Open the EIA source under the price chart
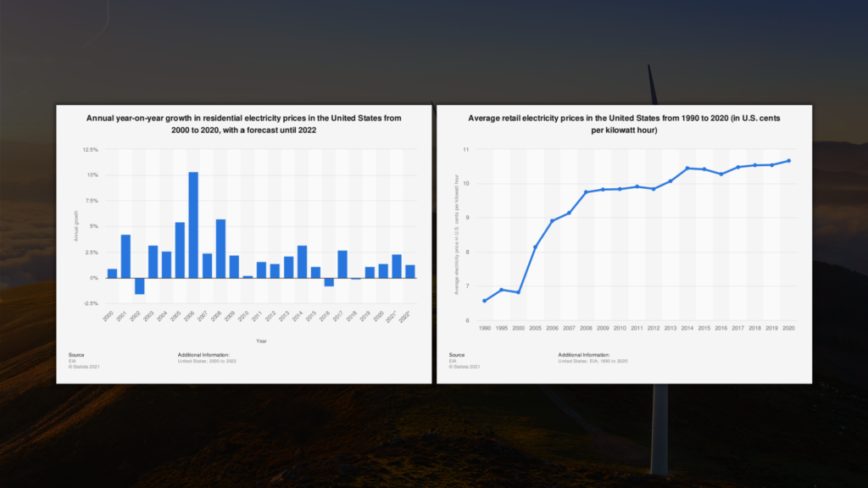The width and height of the screenshot is (868, 488). (450, 360)
